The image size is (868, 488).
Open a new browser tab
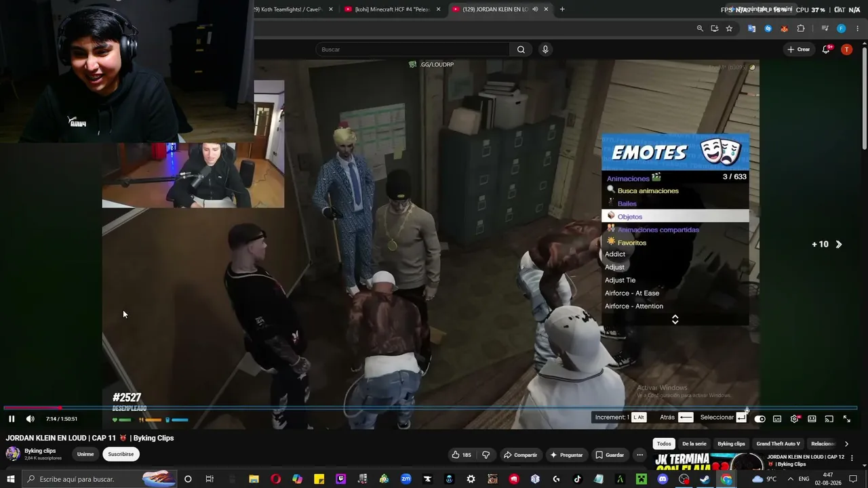point(562,9)
